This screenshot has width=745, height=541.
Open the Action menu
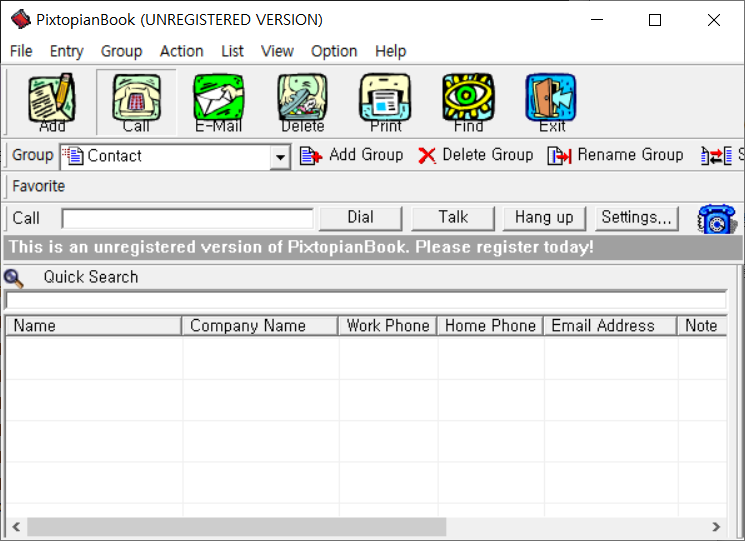click(181, 51)
